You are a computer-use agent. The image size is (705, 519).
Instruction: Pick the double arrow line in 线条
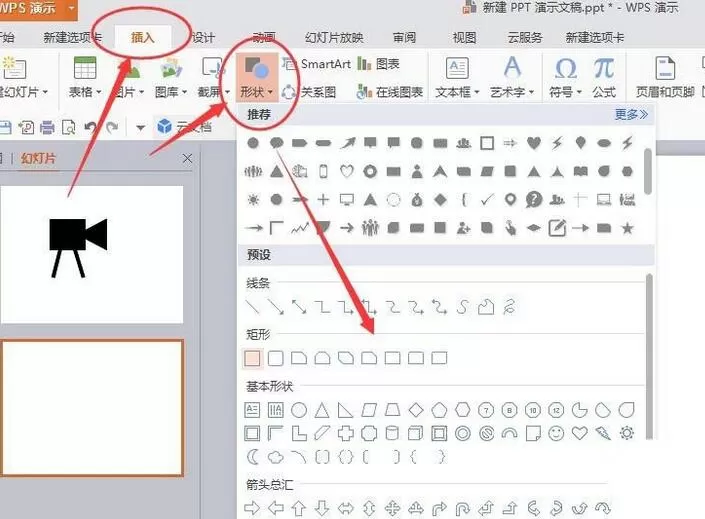point(299,307)
